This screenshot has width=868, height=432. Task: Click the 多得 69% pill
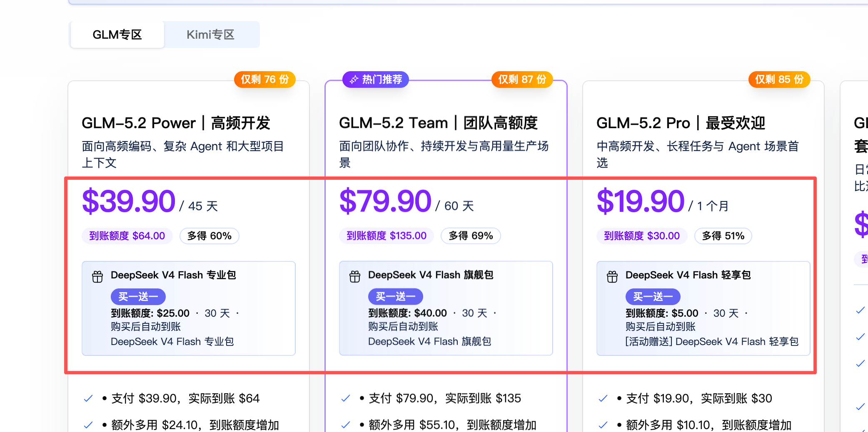click(471, 236)
